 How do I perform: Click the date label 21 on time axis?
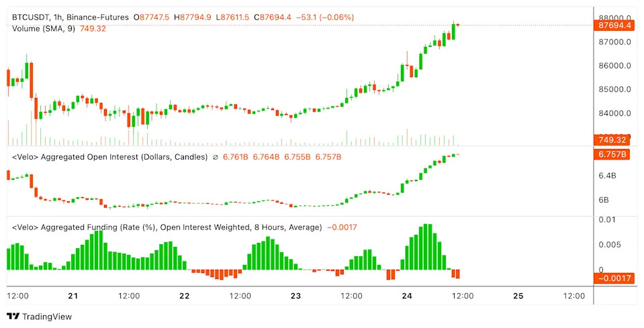[x=73, y=296]
